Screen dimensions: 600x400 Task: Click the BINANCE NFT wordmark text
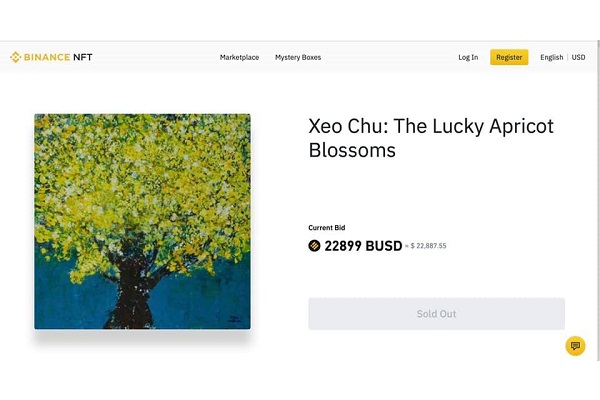(x=58, y=57)
